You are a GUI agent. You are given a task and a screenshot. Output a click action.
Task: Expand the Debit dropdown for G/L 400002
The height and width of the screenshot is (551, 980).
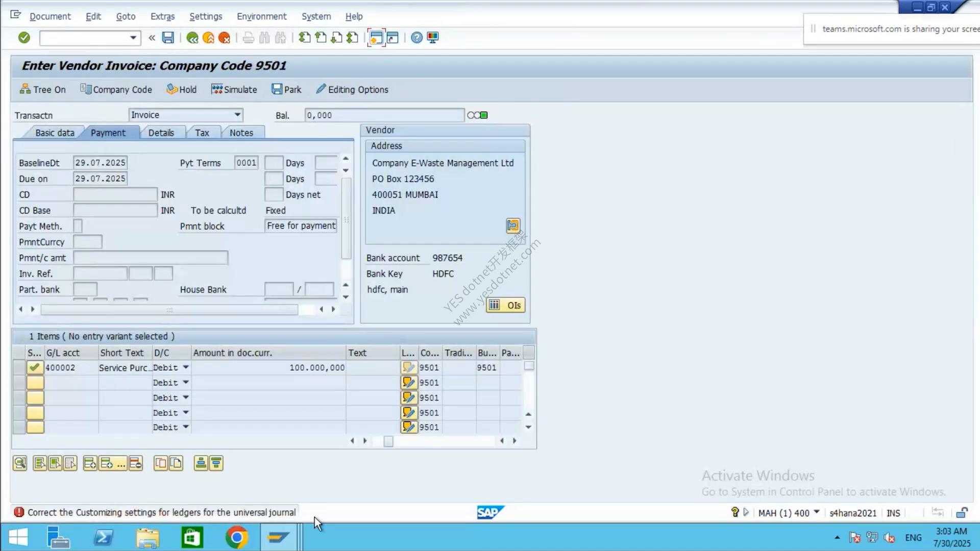[186, 367]
